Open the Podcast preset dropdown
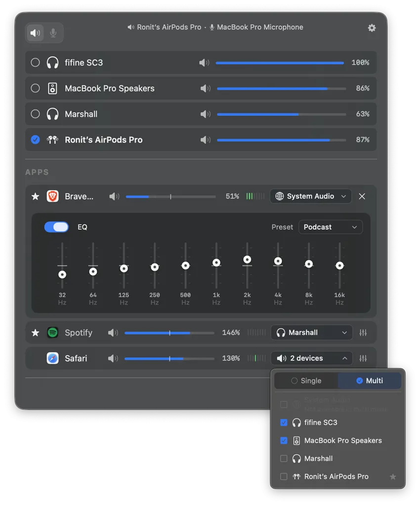420x506 pixels. tap(330, 227)
